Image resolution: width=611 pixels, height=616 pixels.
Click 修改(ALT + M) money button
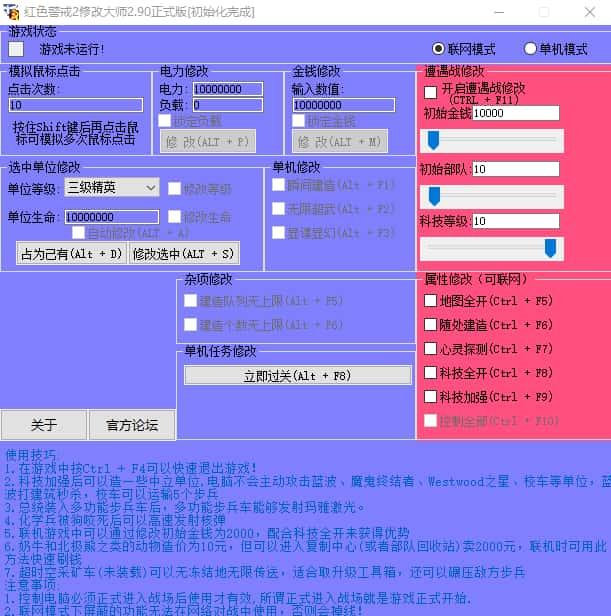pyautogui.click(x=340, y=141)
